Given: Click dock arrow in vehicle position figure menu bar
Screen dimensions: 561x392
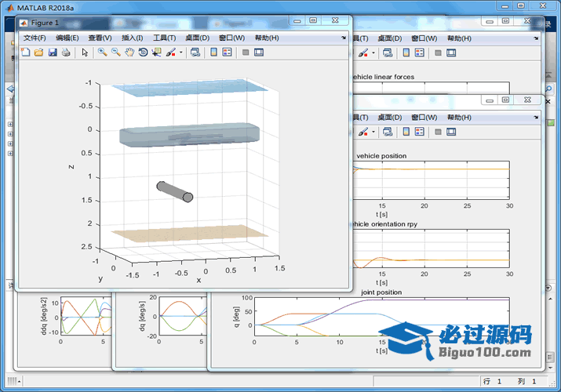Looking at the screenshot, I should [x=536, y=117].
